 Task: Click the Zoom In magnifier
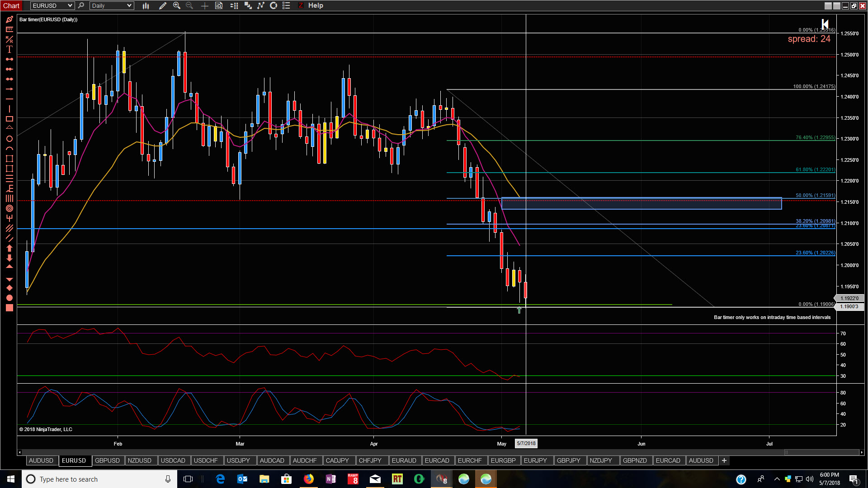coord(177,5)
